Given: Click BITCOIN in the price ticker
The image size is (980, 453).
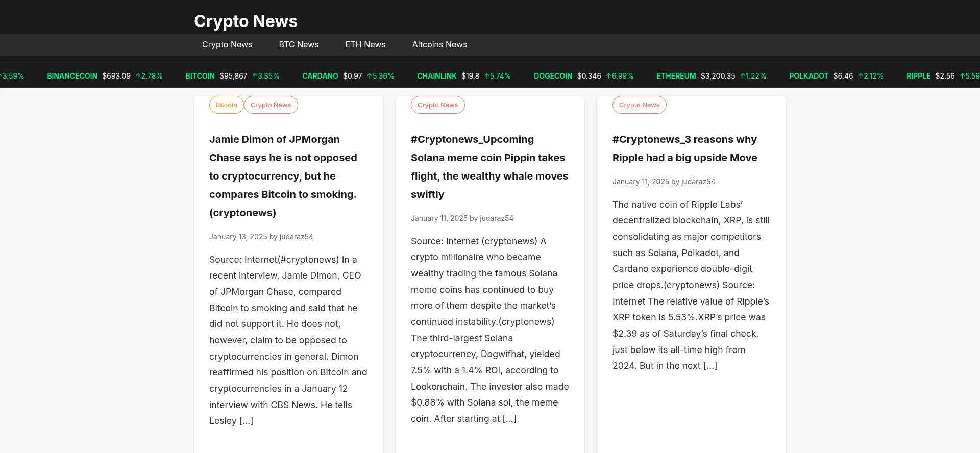Looking at the screenshot, I should (200, 76).
